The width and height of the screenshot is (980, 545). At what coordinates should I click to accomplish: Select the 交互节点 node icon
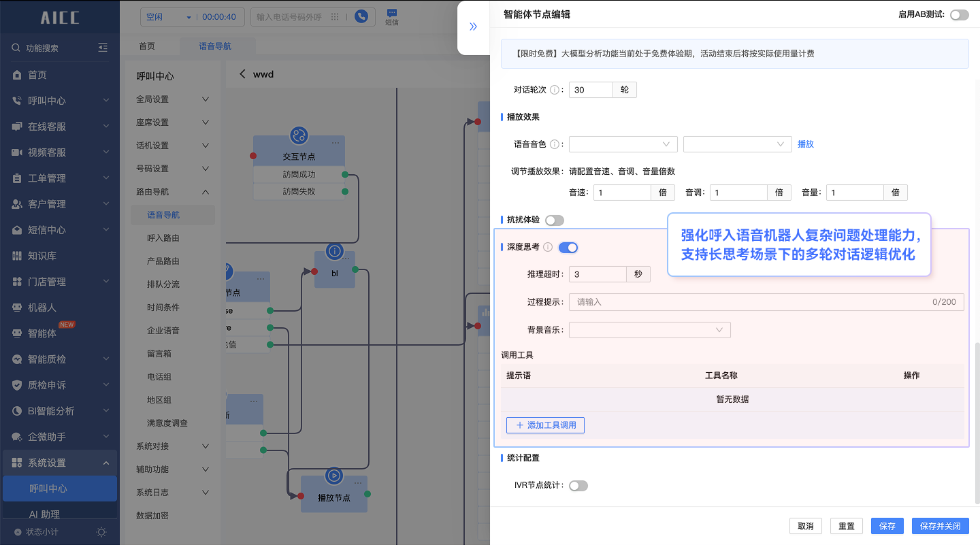point(299,135)
